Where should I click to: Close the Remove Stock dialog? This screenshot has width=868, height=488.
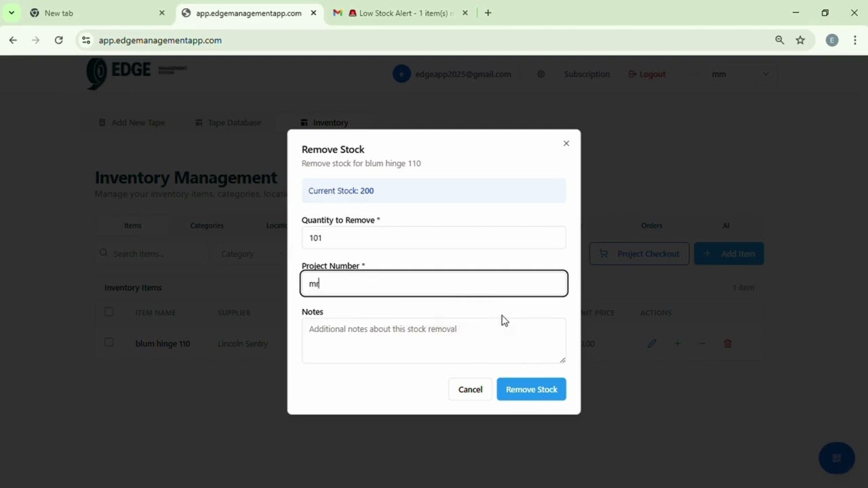pos(566,144)
